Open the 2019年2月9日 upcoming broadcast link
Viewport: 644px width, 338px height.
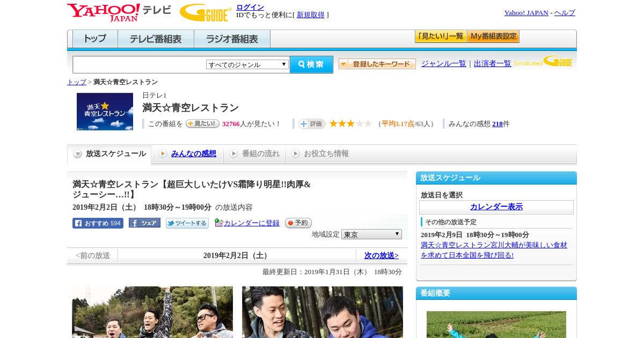tap(494, 250)
